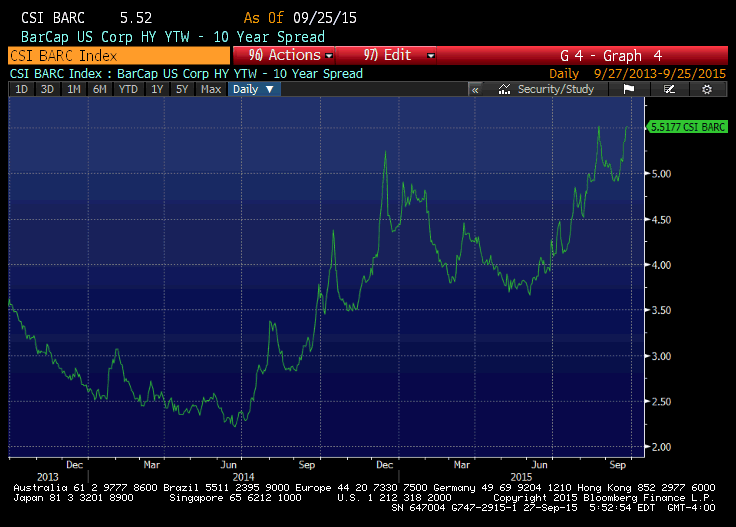Click the Edit menu dropdown arrow

pyautogui.click(x=430, y=56)
